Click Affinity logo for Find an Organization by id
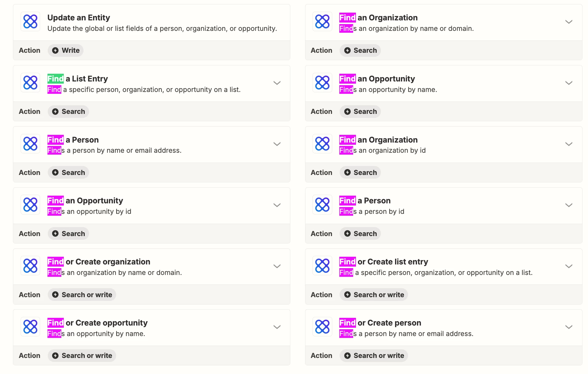 click(322, 144)
